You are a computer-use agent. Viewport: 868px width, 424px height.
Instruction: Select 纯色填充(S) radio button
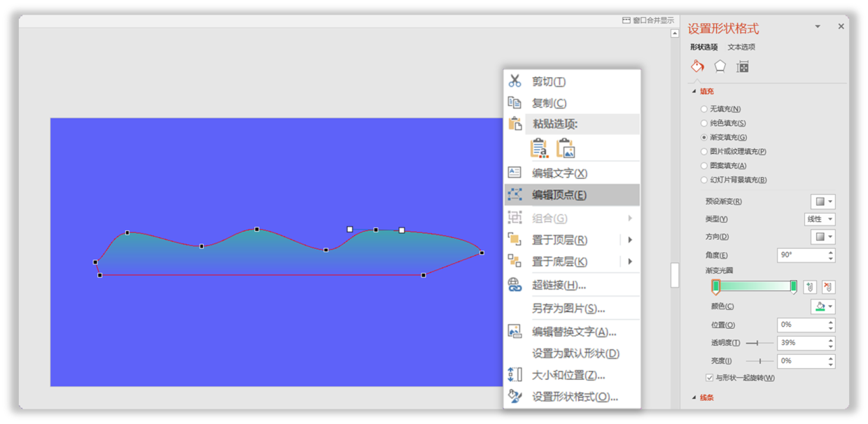(x=704, y=123)
